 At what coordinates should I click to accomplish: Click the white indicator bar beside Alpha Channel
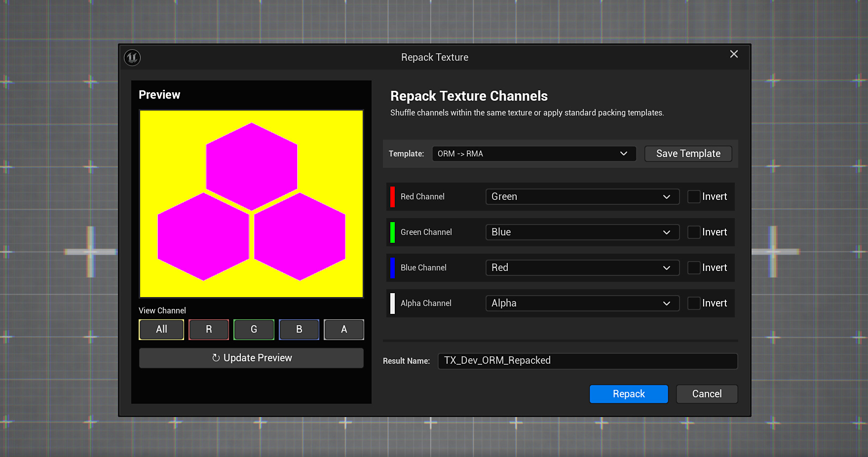392,303
